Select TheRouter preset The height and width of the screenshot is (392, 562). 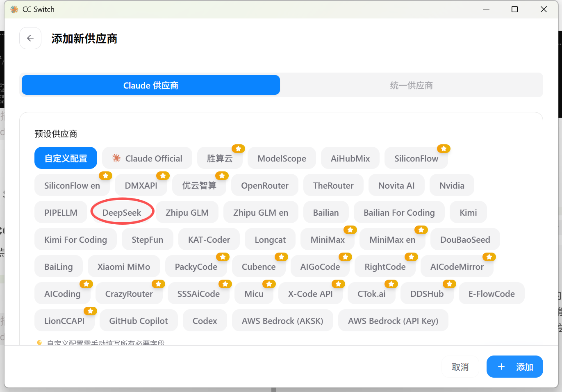click(x=333, y=185)
